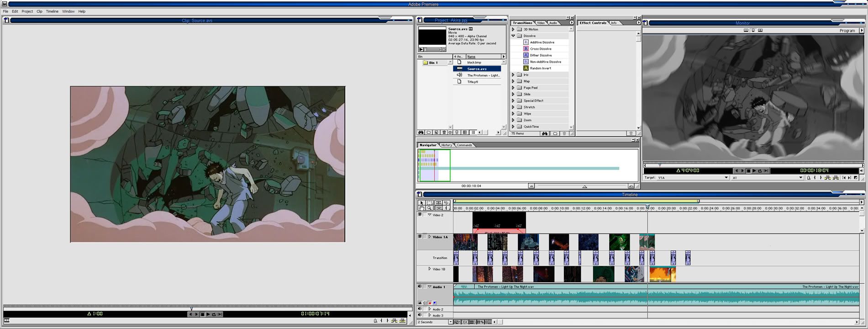868x329 pixels.
Task: Select Source.avs in the Project bin
Action: pos(477,69)
